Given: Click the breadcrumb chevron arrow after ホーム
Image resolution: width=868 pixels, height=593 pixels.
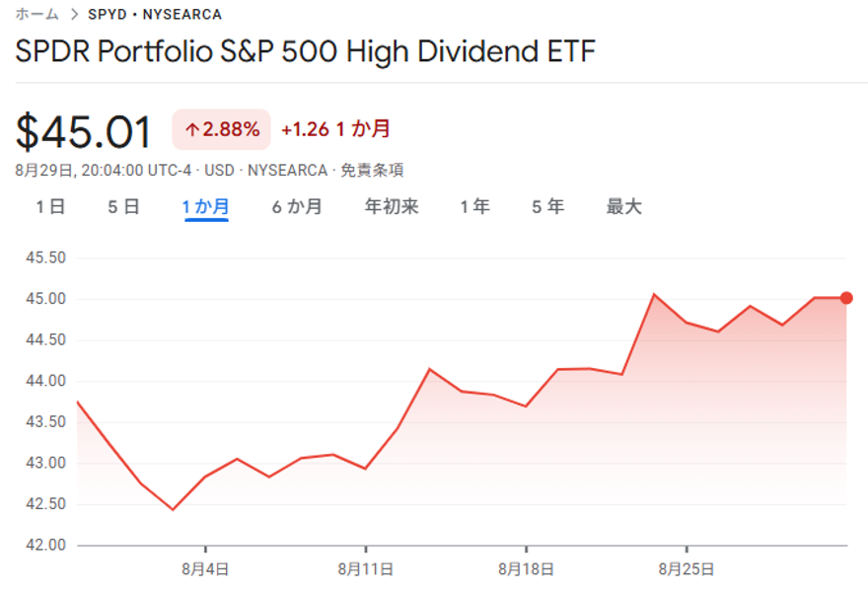Looking at the screenshot, I should pyautogui.click(x=74, y=15).
